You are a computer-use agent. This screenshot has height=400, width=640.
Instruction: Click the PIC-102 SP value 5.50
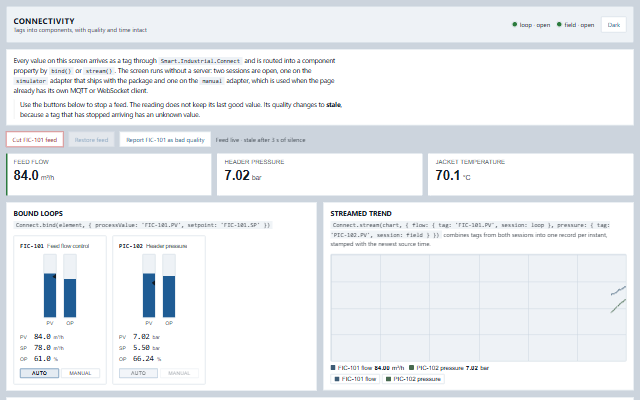click(x=141, y=348)
